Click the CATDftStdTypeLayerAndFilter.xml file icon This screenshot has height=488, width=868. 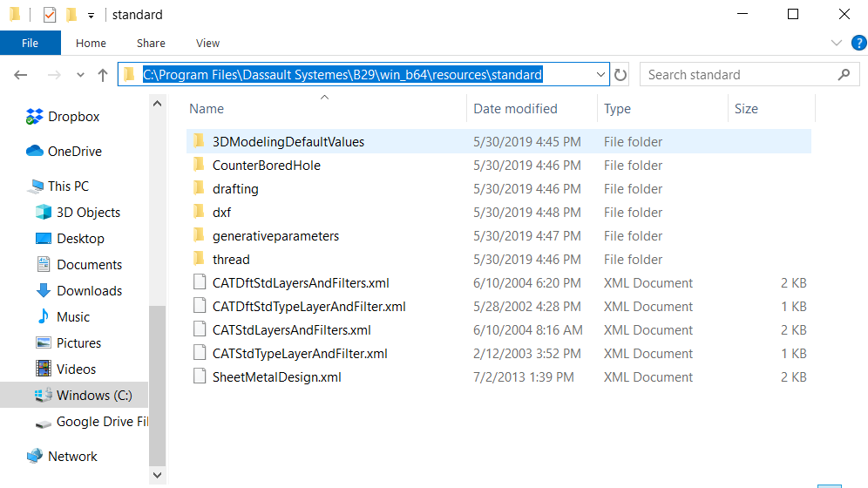pyautogui.click(x=200, y=306)
